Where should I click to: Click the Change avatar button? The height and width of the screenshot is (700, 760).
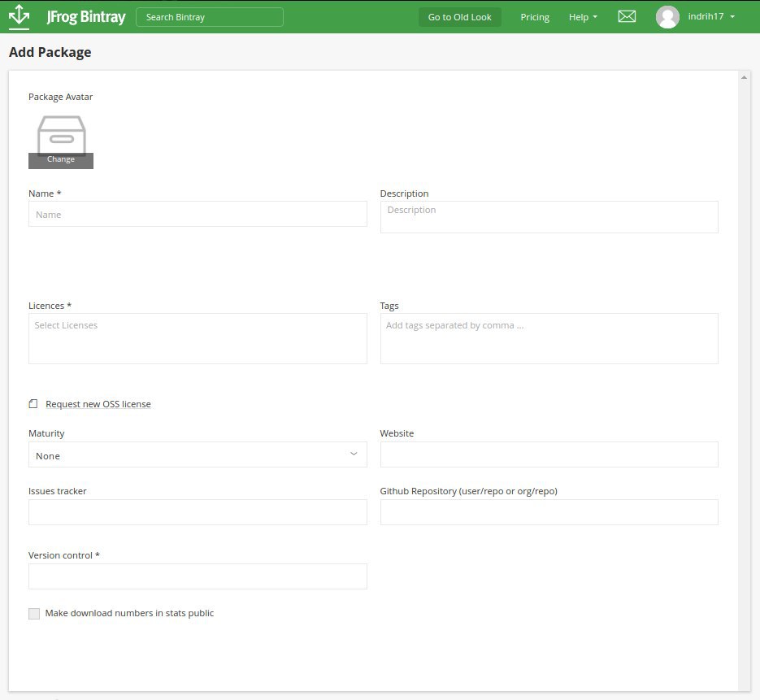click(61, 160)
